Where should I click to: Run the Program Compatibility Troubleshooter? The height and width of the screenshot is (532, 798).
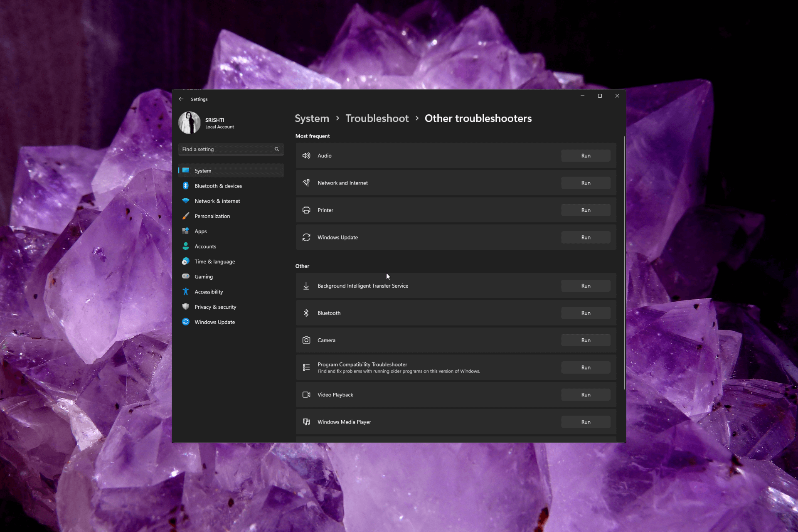(586, 367)
